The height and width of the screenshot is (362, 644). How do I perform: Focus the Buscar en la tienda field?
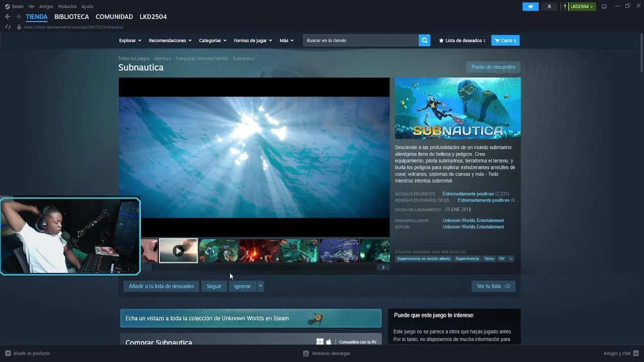click(361, 40)
